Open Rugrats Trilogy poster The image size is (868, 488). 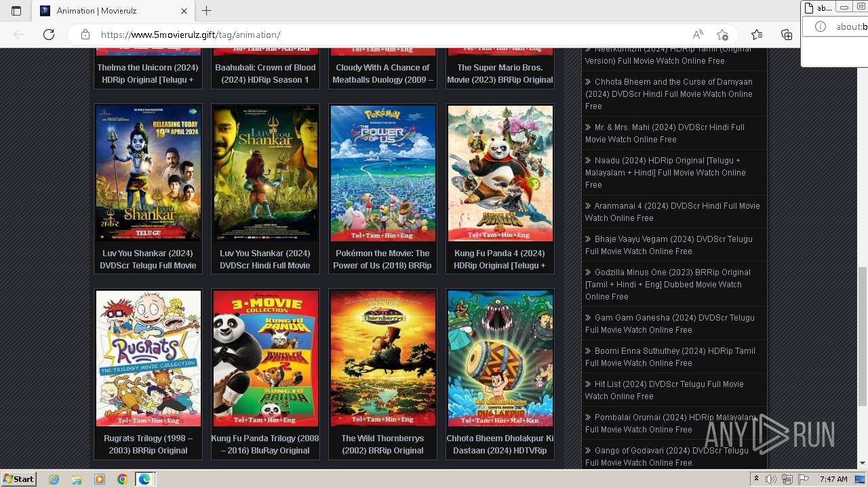[x=149, y=359]
